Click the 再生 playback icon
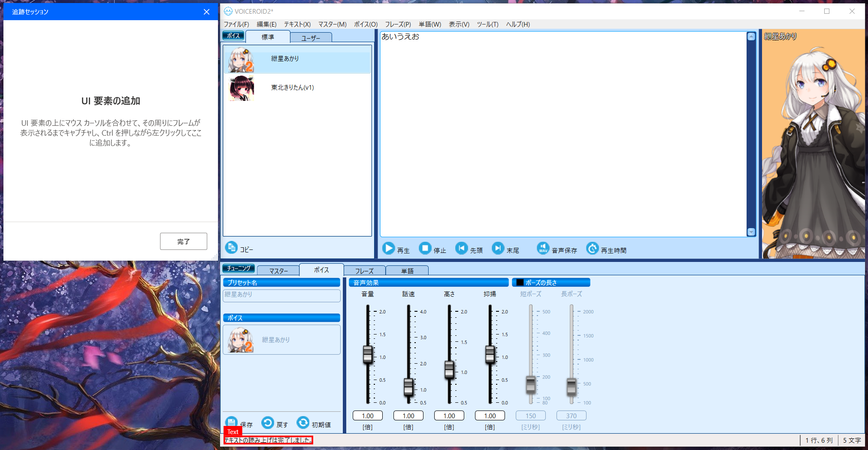868x450 pixels. click(x=389, y=248)
